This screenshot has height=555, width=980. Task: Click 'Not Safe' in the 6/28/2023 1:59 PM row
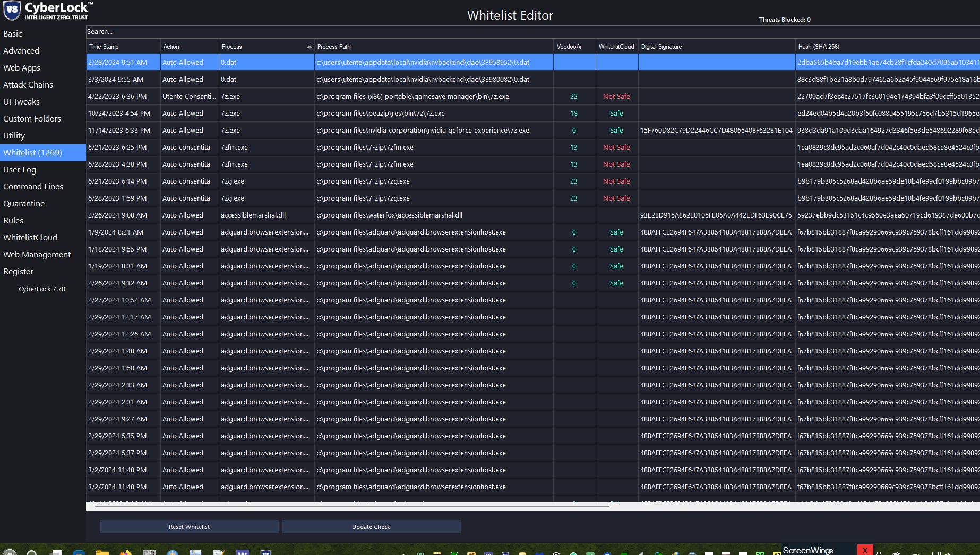pos(616,198)
